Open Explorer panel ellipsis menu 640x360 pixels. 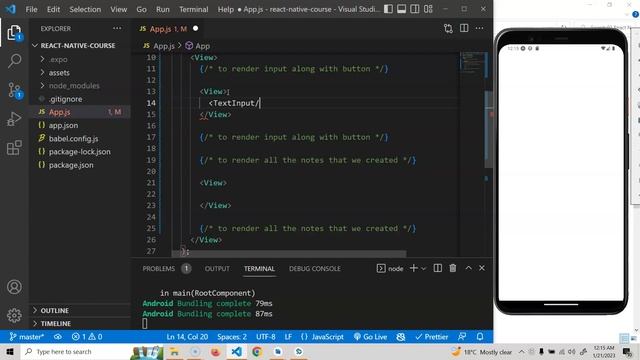point(117,28)
